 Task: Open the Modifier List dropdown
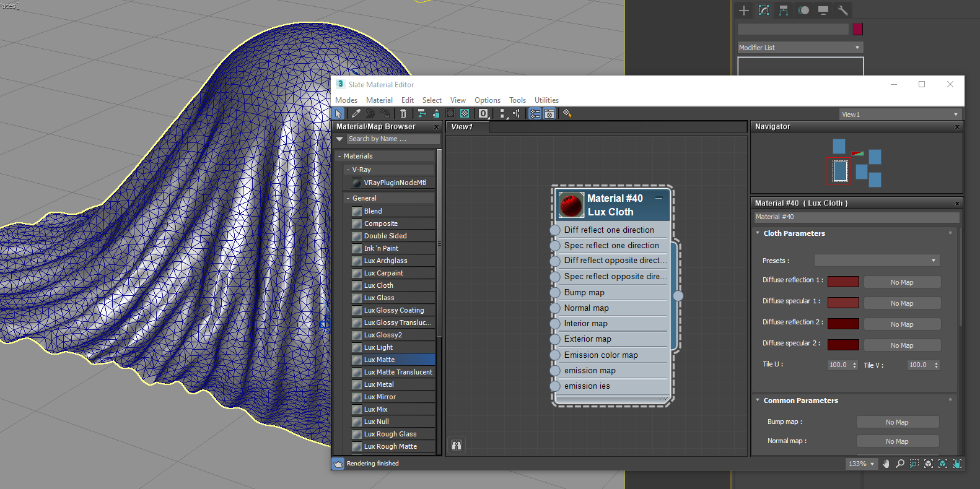(x=800, y=48)
